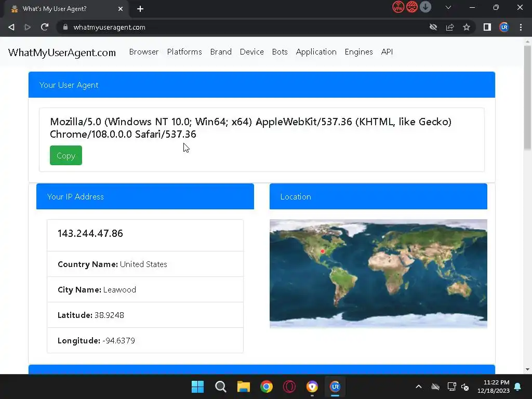This screenshot has width=532, height=399.
Task: Click the cloud sync tray icon
Action: (x=435, y=387)
